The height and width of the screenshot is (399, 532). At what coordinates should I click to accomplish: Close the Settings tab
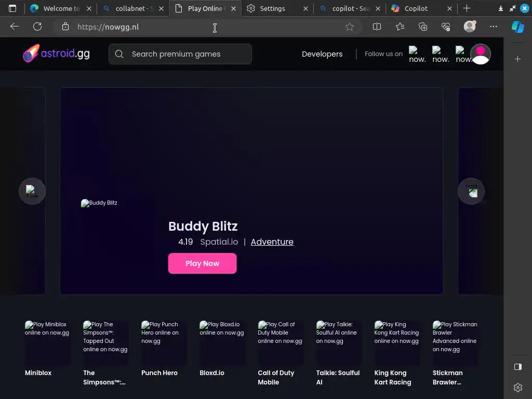(305, 8)
